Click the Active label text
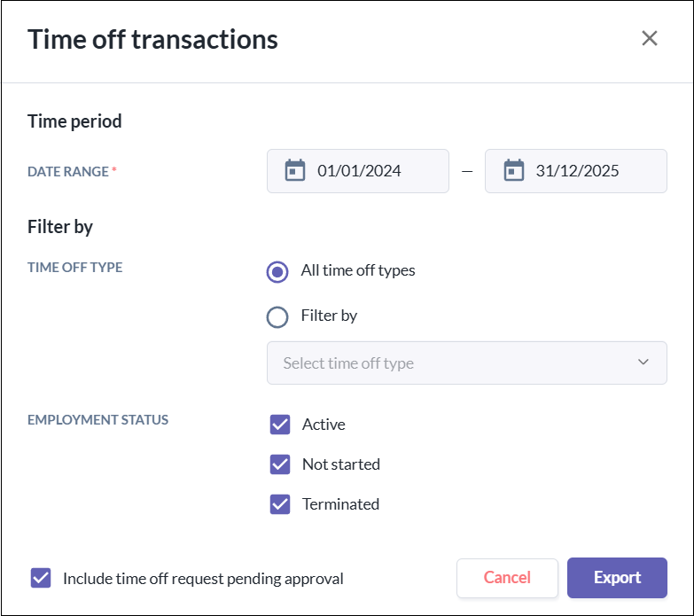This screenshot has width=694, height=616. tap(324, 425)
